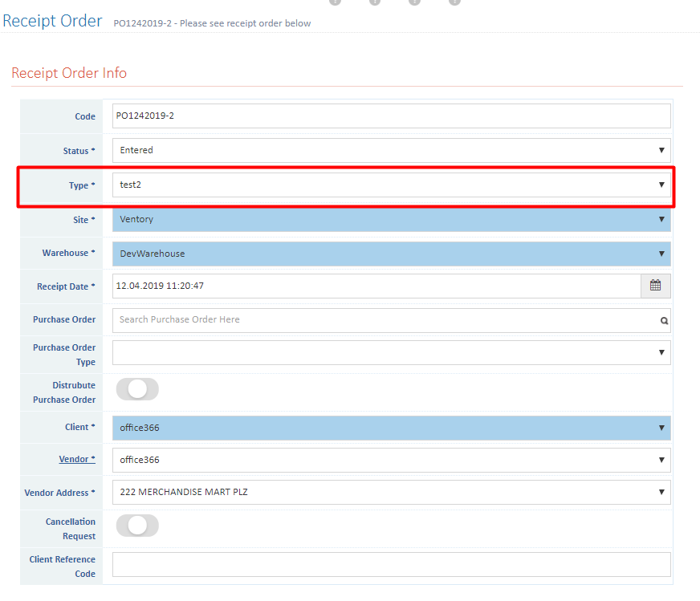700x601 pixels.
Task: Click the third wizard step circle at top
Action: click(x=414, y=2)
